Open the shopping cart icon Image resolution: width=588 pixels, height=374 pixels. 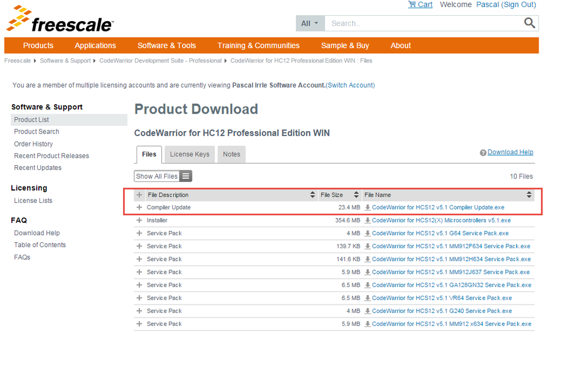(x=412, y=4)
